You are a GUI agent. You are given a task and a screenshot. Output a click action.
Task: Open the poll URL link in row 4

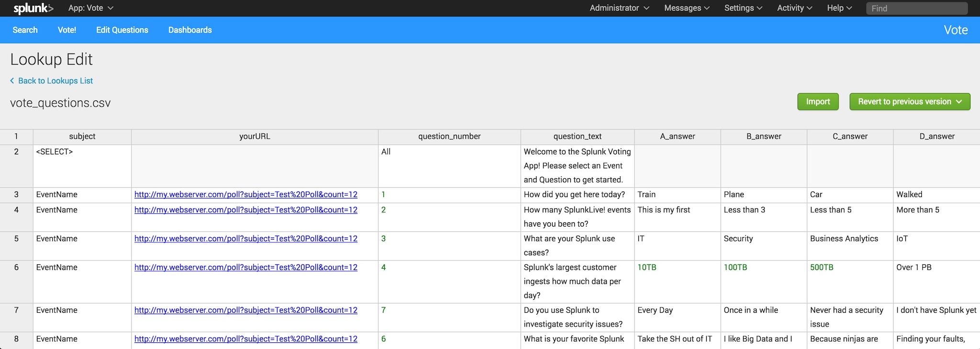[246, 210]
